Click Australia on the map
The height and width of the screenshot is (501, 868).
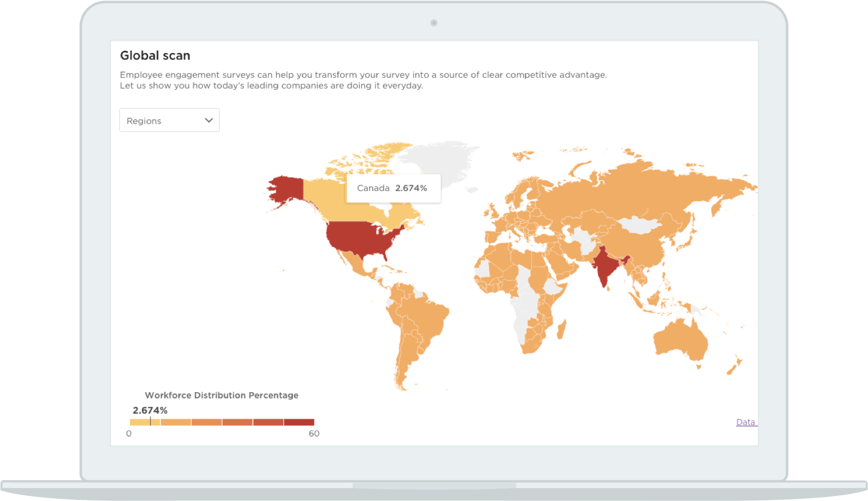[x=679, y=338]
